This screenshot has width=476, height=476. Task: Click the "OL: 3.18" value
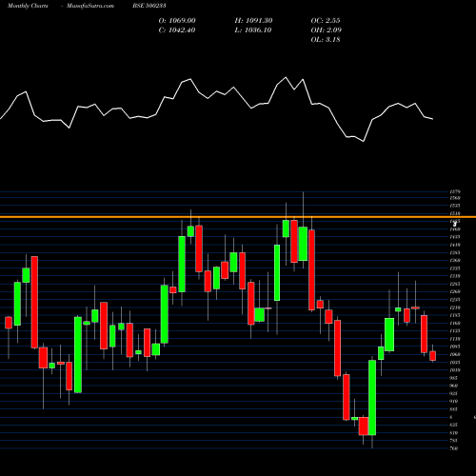326,40
